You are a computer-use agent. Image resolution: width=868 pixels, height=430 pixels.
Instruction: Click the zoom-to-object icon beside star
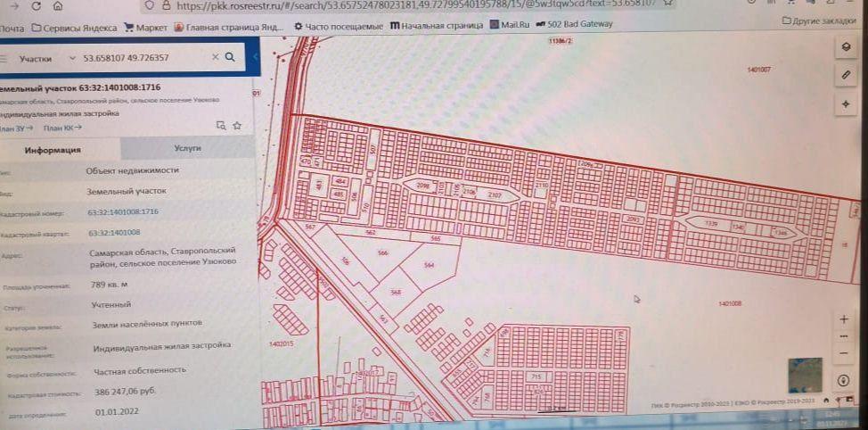click(221, 126)
